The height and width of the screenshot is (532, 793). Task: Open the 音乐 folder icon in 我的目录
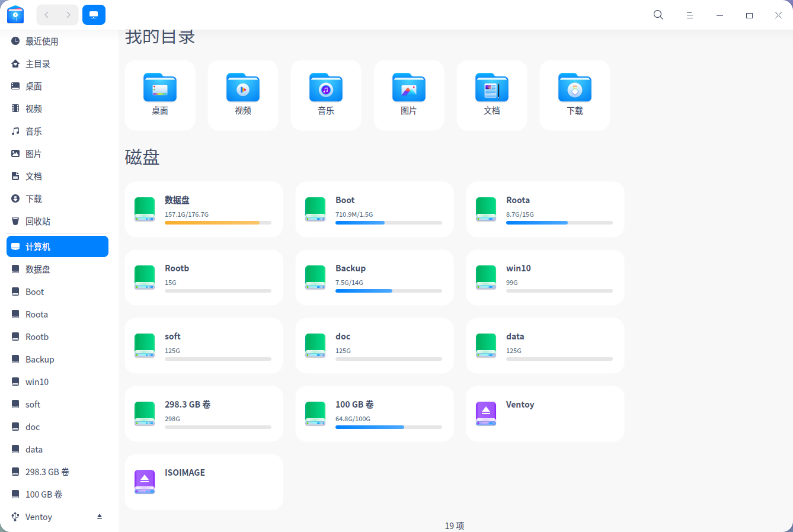click(x=326, y=88)
